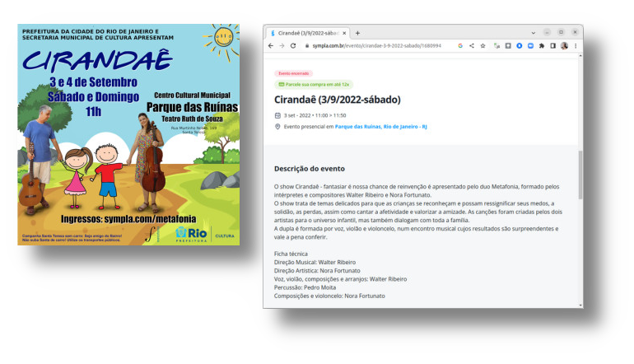Click the share page icon in address bar
634x364 pixels.
pos(472,46)
